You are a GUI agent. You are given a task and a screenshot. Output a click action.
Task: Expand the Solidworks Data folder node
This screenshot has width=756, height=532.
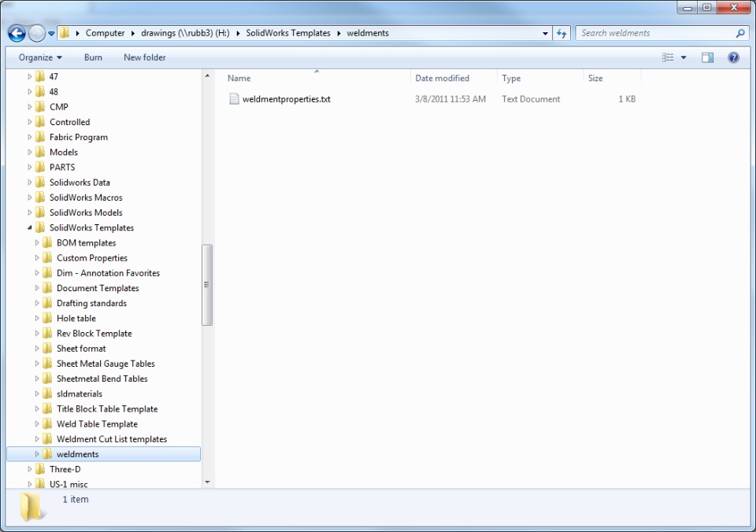click(x=29, y=182)
